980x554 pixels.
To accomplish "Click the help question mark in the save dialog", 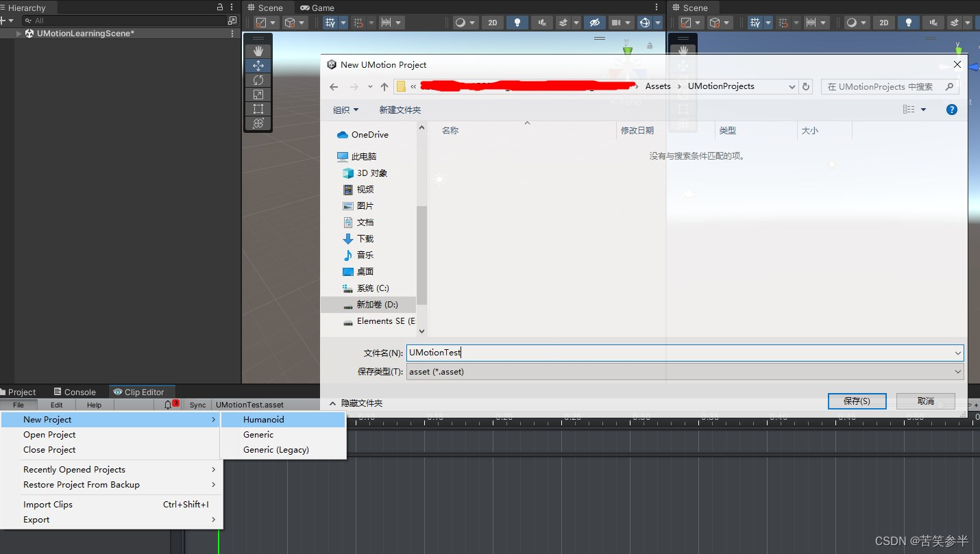I will click(x=951, y=109).
